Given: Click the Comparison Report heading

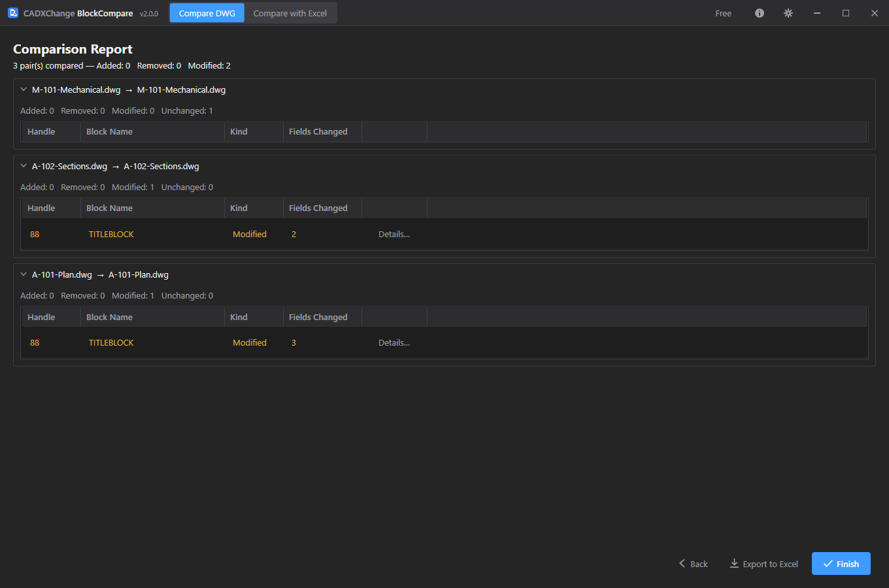Looking at the screenshot, I should pyautogui.click(x=73, y=49).
